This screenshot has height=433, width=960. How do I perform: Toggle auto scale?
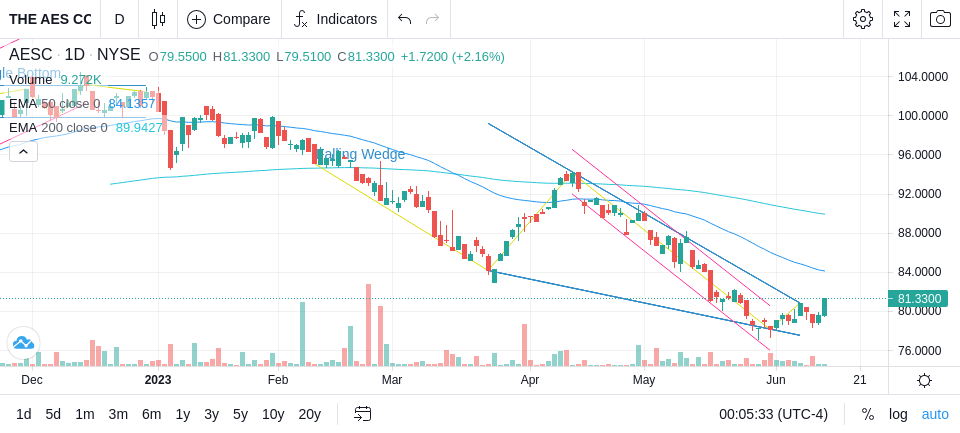click(x=935, y=415)
